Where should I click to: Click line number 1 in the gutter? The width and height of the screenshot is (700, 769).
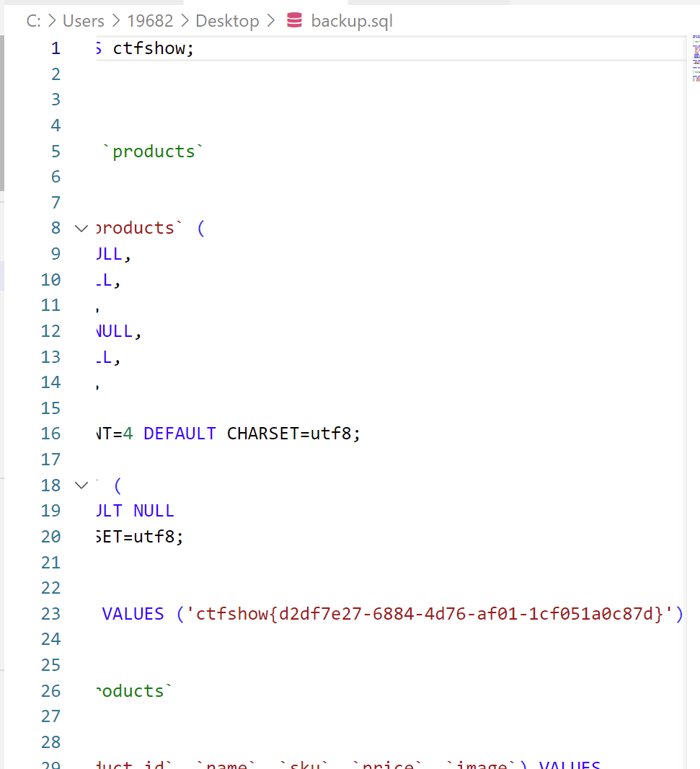56,48
